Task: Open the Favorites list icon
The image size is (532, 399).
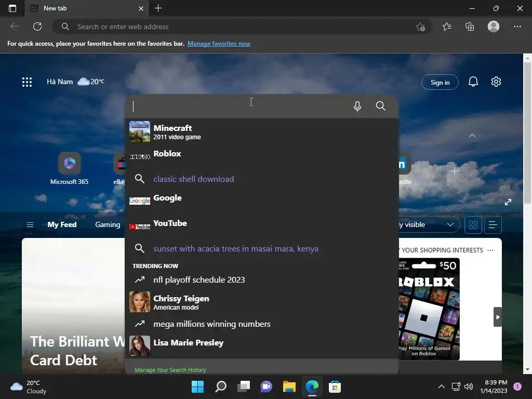Action: [x=447, y=26]
